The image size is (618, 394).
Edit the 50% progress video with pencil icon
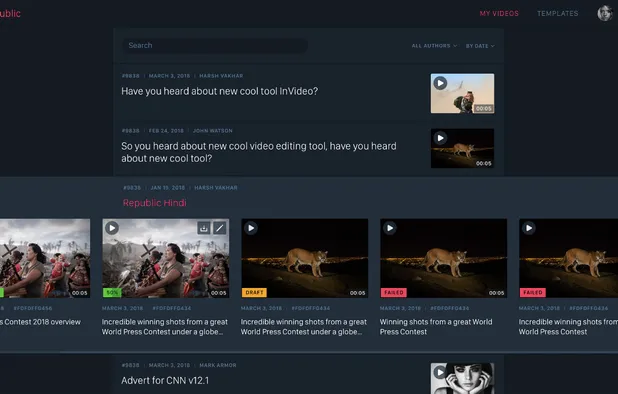pos(220,228)
